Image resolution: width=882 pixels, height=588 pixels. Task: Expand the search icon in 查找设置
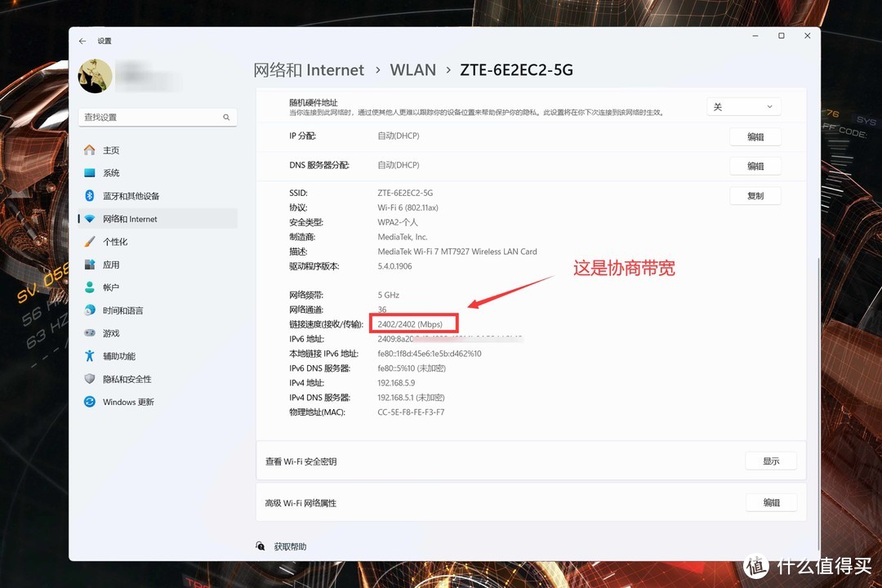click(226, 117)
